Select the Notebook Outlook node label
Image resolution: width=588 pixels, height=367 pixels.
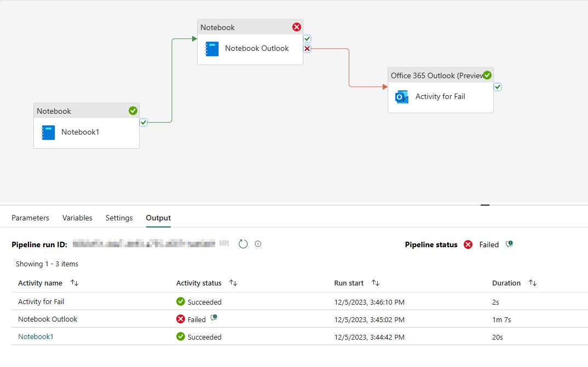(x=257, y=48)
